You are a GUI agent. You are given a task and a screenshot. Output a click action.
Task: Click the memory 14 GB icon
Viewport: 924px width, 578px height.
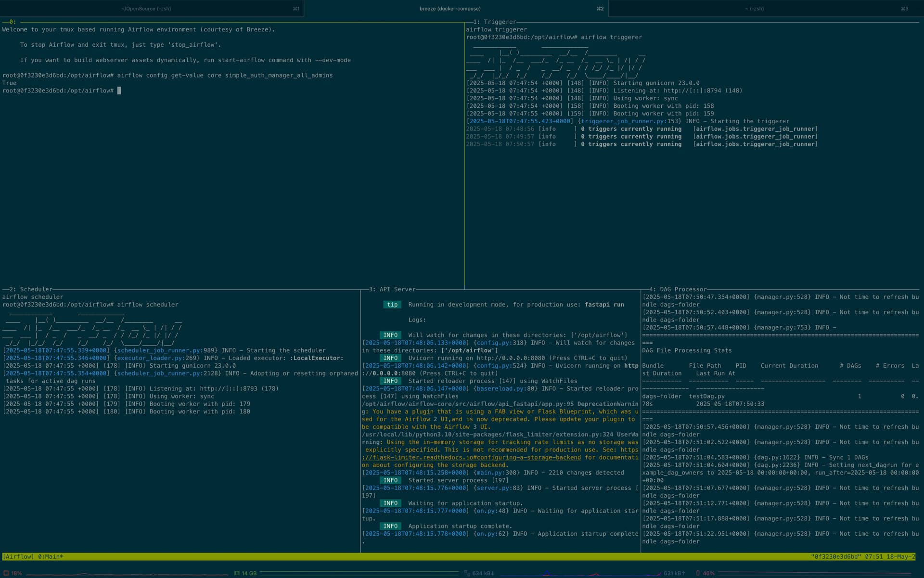coord(237,573)
